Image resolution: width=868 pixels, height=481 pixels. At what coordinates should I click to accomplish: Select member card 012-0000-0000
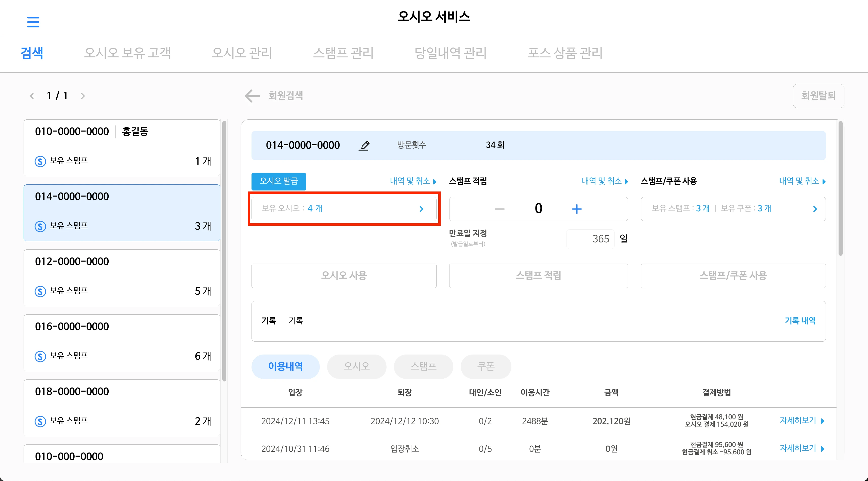tap(122, 278)
